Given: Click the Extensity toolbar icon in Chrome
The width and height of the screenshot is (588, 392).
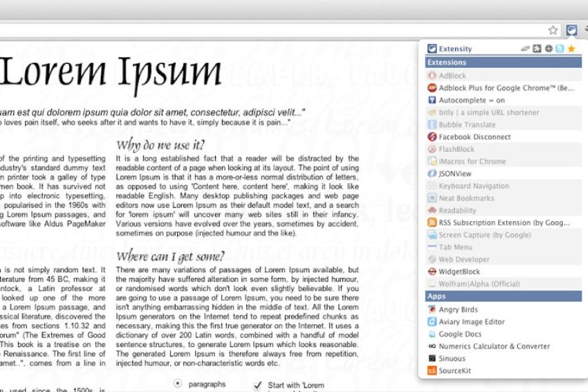Looking at the screenshot, I should tap(571, 30).
